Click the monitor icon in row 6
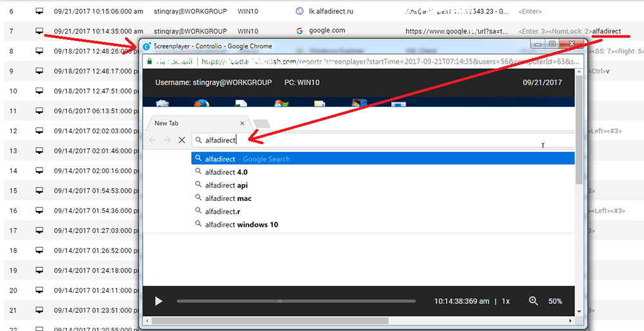 tap(39, 12)
